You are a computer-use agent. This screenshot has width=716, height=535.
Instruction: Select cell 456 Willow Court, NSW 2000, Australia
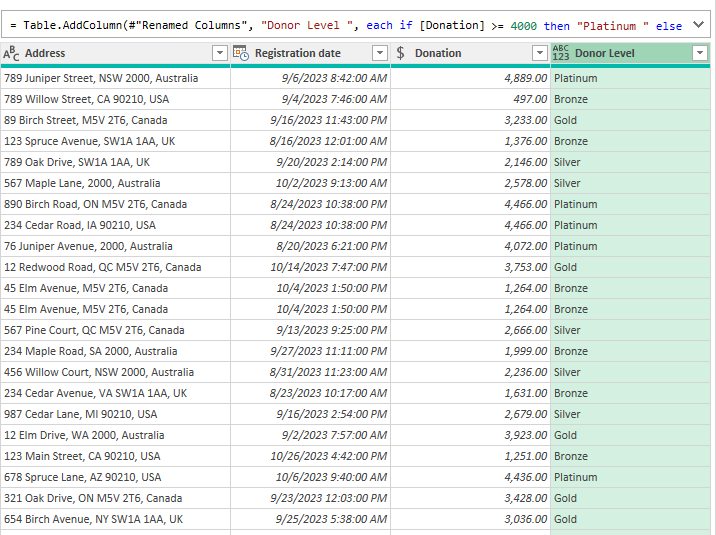click(x=116, y=372)
